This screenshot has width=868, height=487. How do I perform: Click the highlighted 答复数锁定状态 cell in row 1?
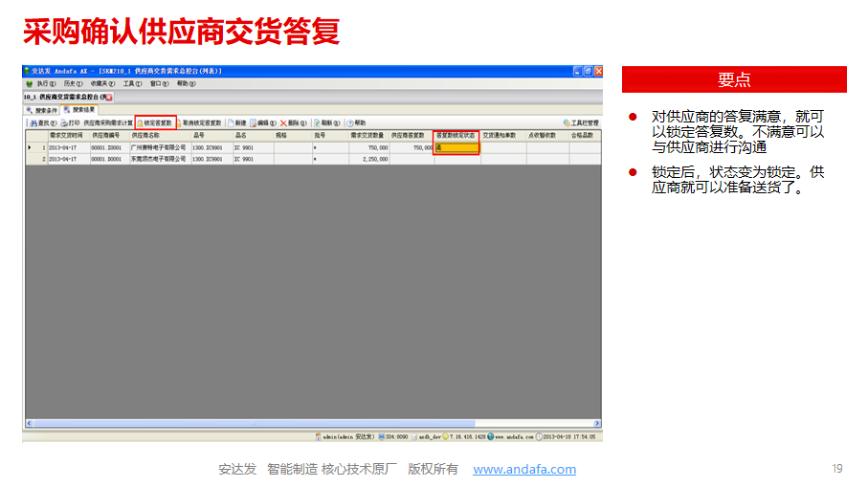456,148
